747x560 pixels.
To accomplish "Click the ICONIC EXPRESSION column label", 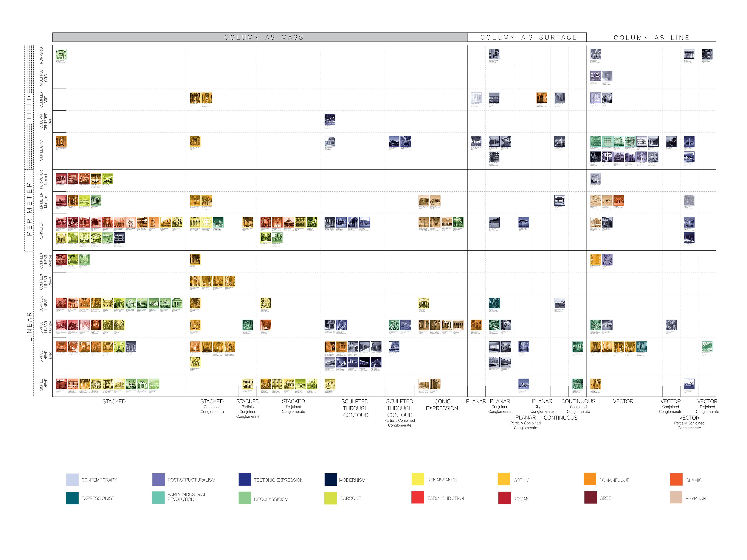I will 442,405.
